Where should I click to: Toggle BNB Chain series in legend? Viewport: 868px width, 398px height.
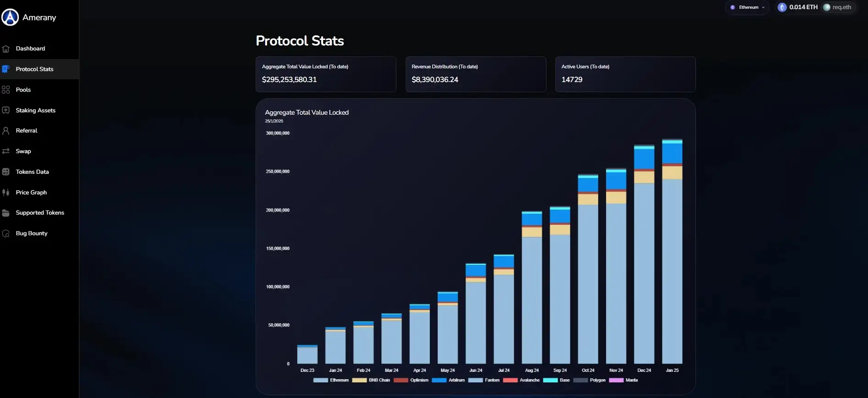379,380
